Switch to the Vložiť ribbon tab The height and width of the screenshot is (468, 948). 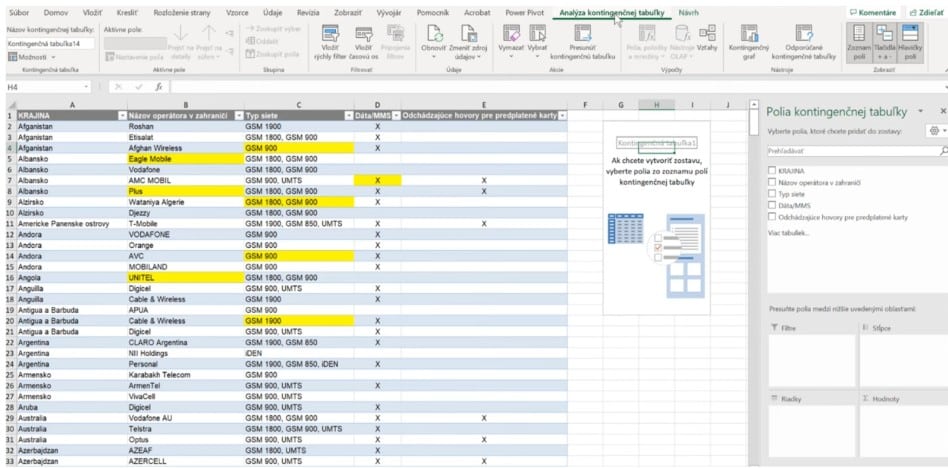(x=92, y=13)
